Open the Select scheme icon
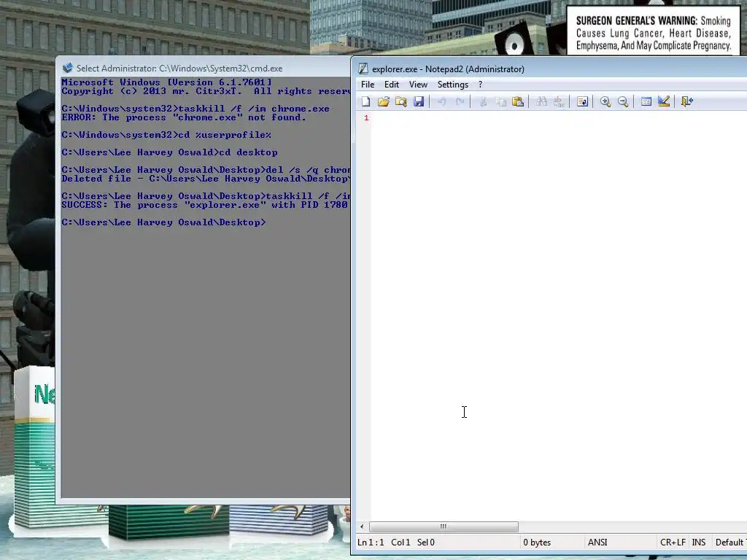This screenshot has height=560, width=747. click(x=646, y=101)
